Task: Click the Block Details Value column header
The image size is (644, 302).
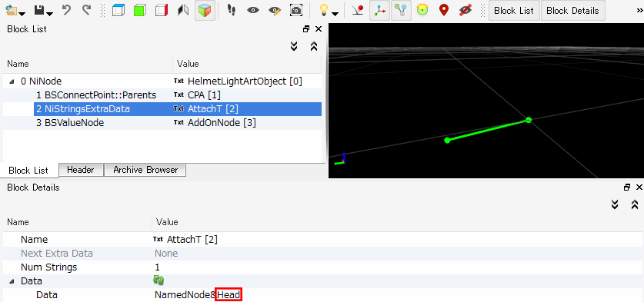Action: pos(397,222)
